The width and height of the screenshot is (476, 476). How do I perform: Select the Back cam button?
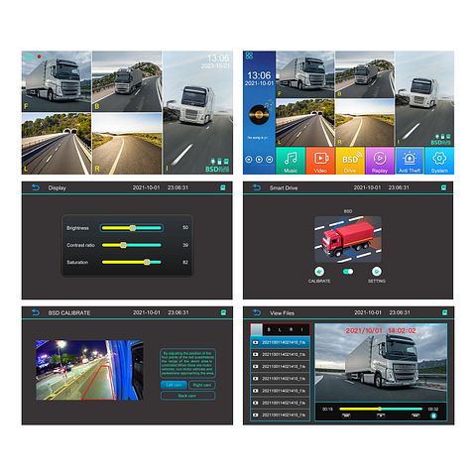[187, 396]
